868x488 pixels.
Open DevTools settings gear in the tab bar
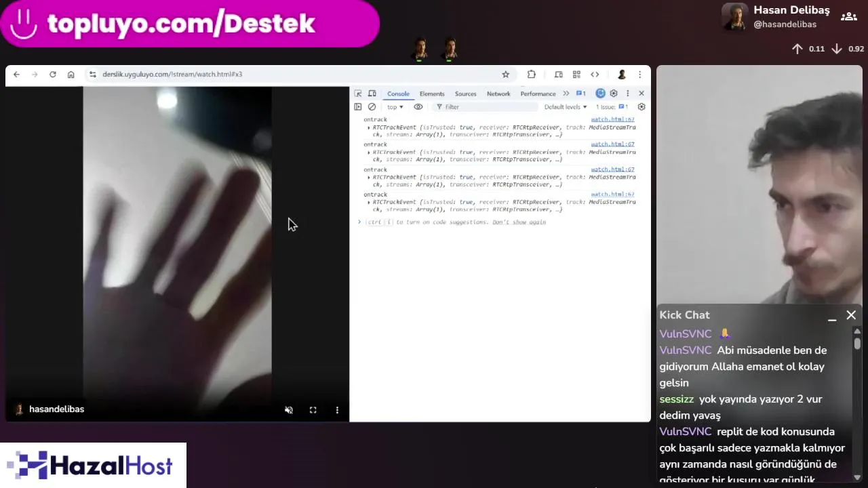tap(614, 94)
